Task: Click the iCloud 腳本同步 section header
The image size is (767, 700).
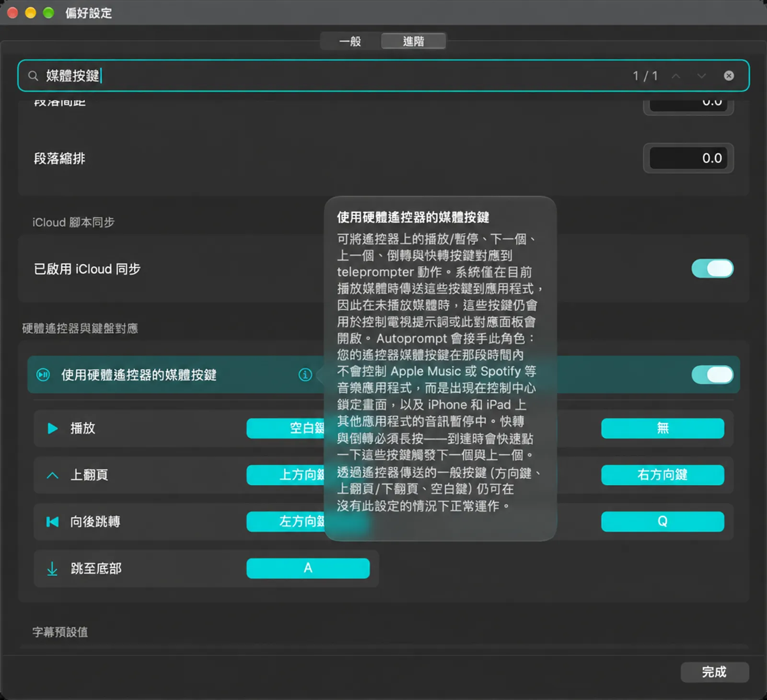Action: tap(73, 222)
